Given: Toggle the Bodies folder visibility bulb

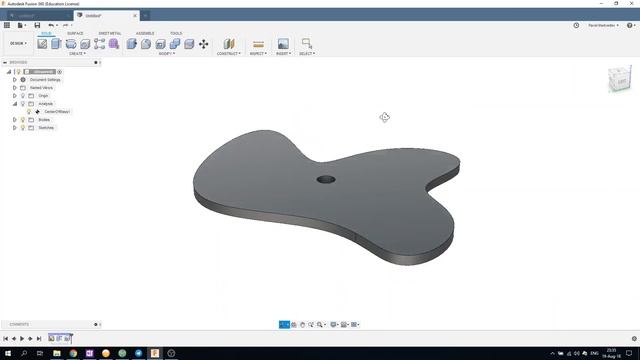Looking at the screenshot, I should [23, 120].
